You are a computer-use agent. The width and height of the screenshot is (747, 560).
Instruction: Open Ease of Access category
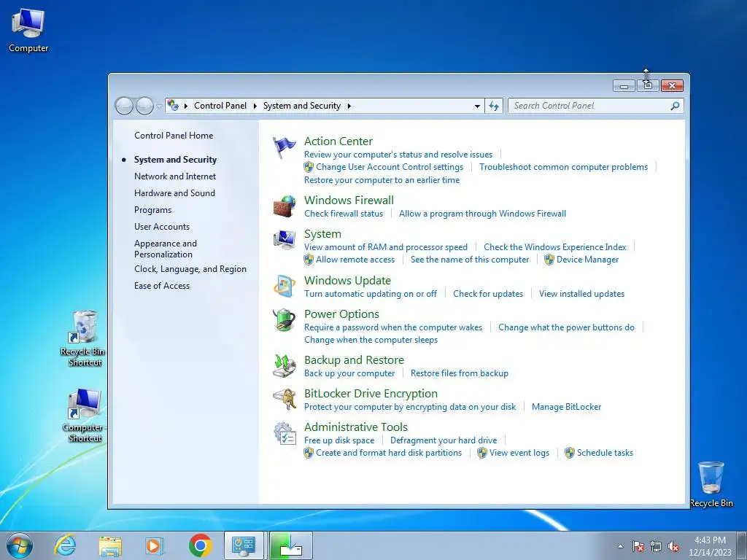[x=162, y=286]
